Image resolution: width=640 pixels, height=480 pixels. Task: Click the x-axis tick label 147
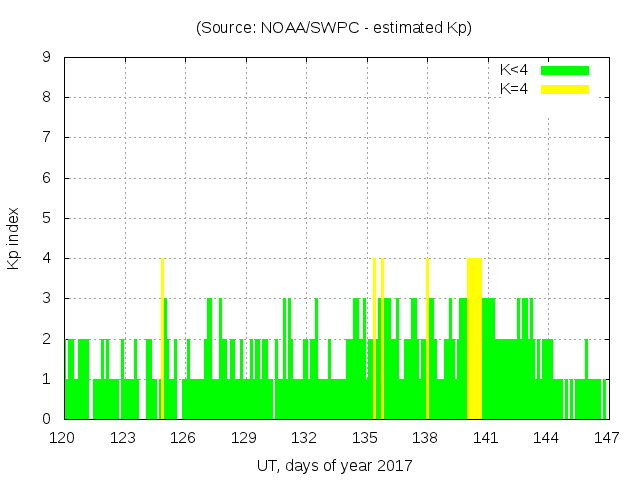[x=606, y=437]
